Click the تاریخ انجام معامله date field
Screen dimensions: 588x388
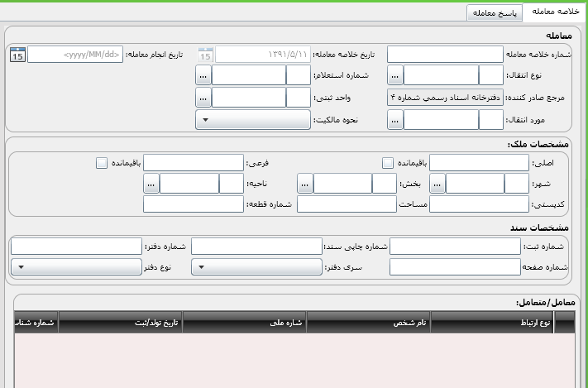click(75, 55)
